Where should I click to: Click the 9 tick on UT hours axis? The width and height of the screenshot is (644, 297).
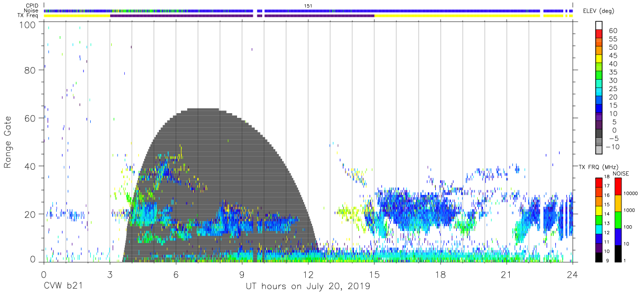pyautogui.click(x=242, y=274)
